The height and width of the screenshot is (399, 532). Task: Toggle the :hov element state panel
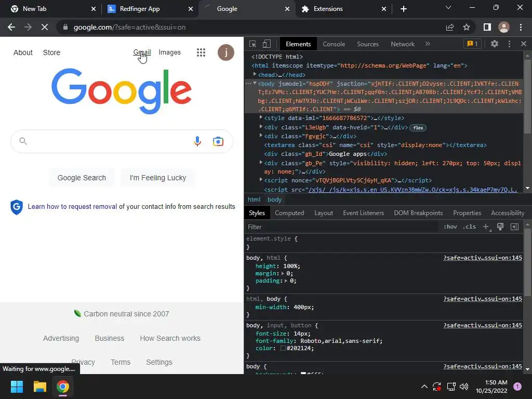coord(450,227)
